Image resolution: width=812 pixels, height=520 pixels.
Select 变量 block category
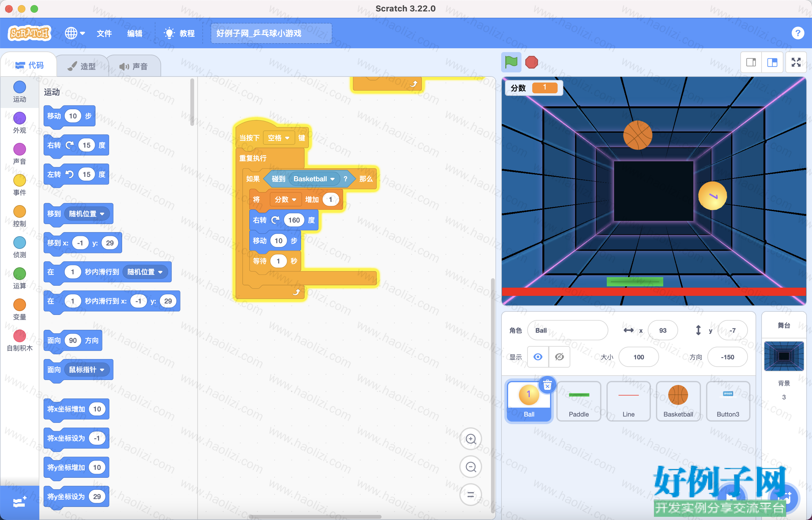tap(20, 309)
